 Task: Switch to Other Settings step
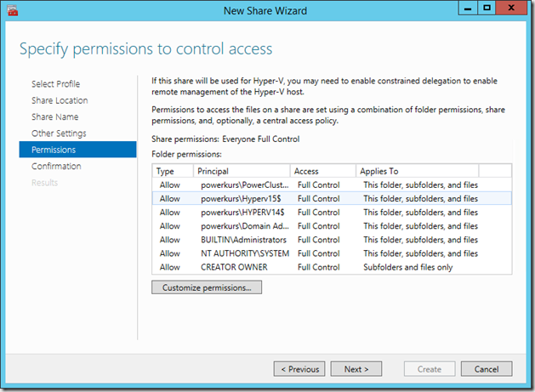coord(59,134)
